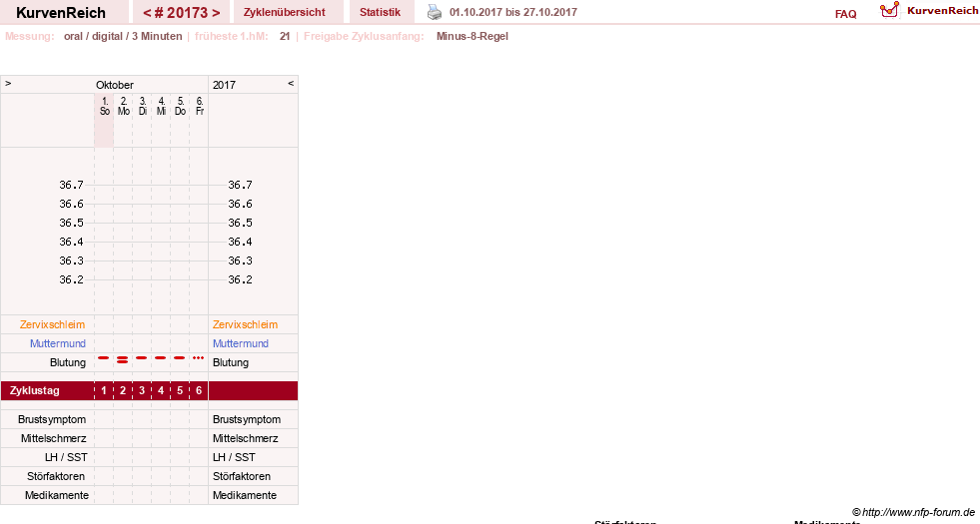Click date column '6. Fr'
This screenshot has width=980, height=524.
(x=200, y=106)
